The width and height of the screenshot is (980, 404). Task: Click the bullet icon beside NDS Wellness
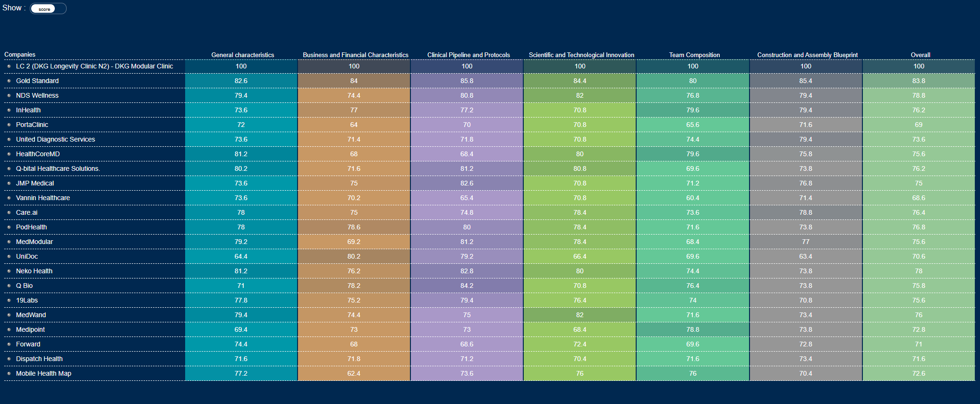pyautogui.click(x=9, y=96)
